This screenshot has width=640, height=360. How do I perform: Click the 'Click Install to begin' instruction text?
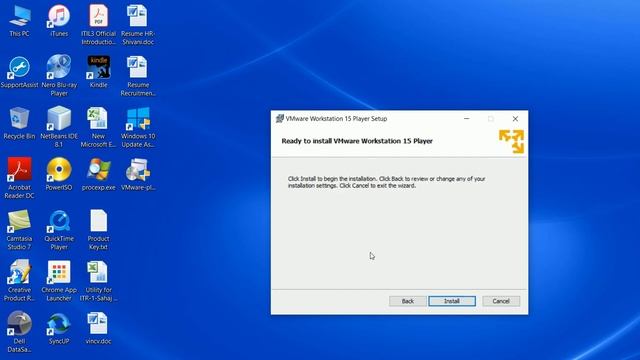pyautogui.click(x=387, y=182)
